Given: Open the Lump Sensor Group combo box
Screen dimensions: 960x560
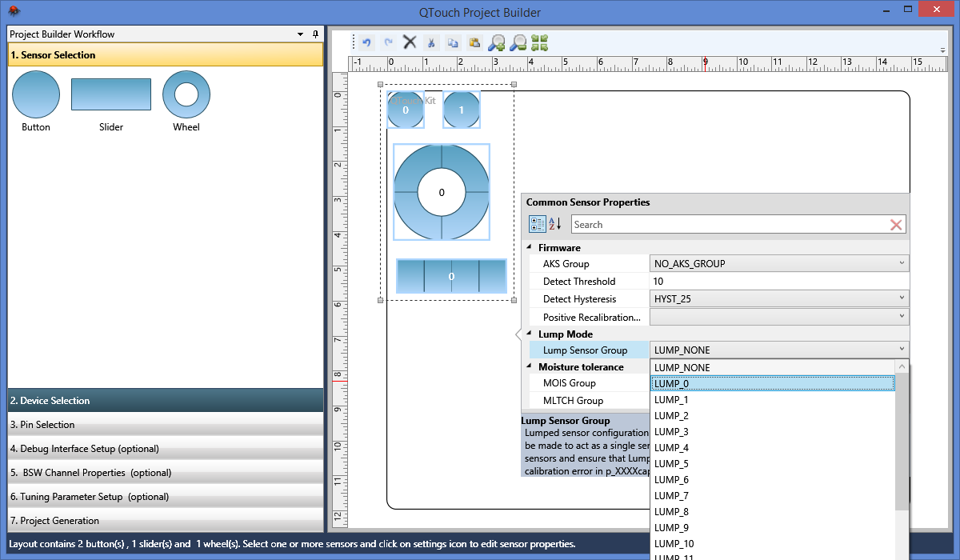Looking at the screenshot, I should pos(780,350).
